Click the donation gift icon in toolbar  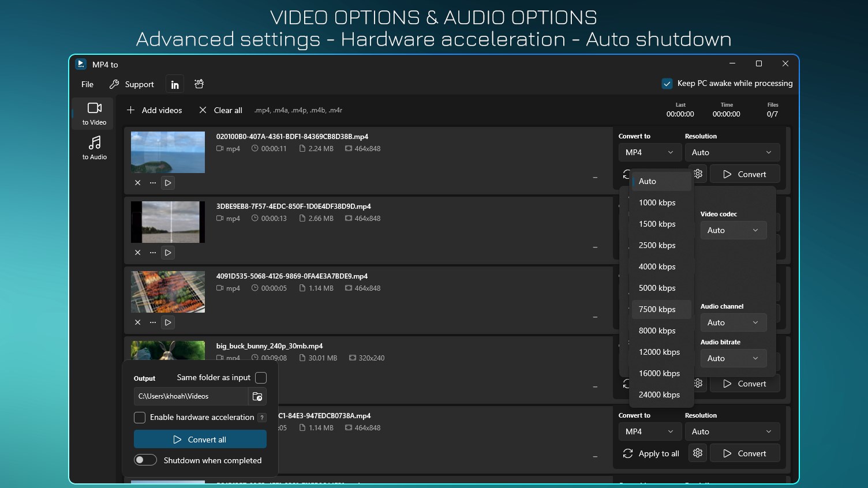199,84
